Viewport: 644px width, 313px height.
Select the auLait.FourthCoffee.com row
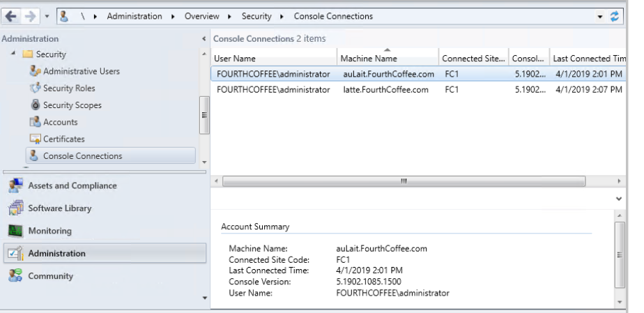419,74
